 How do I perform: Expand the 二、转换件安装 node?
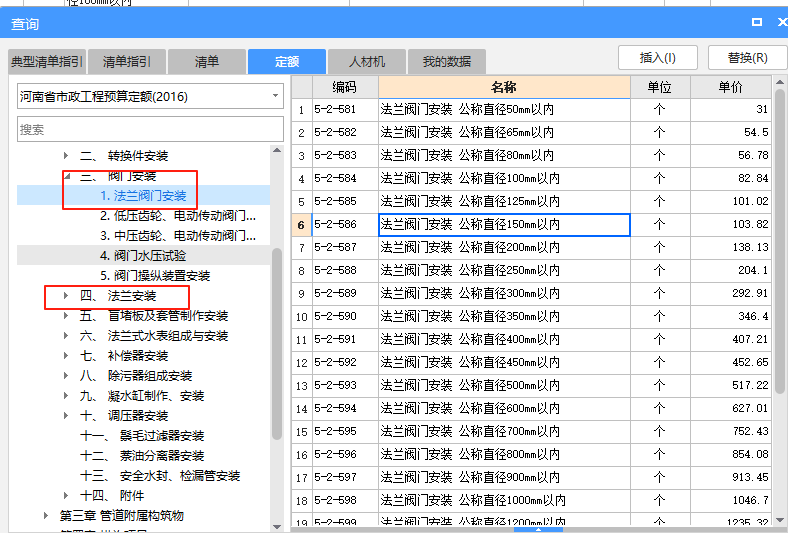(x=66, y=156)
